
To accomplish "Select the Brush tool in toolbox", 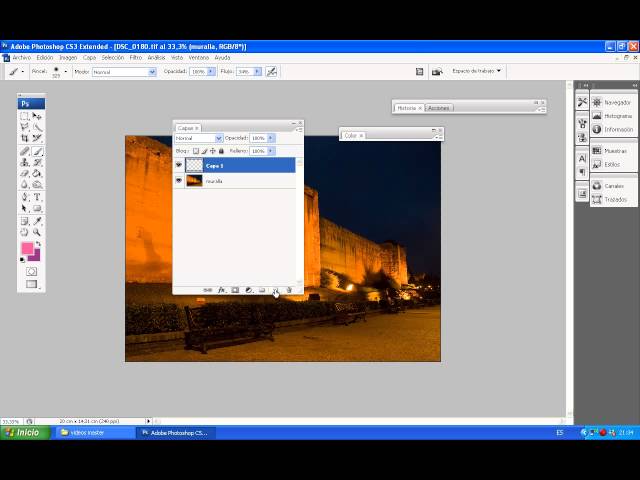I will pyautogui.click(x=37, y=151).
